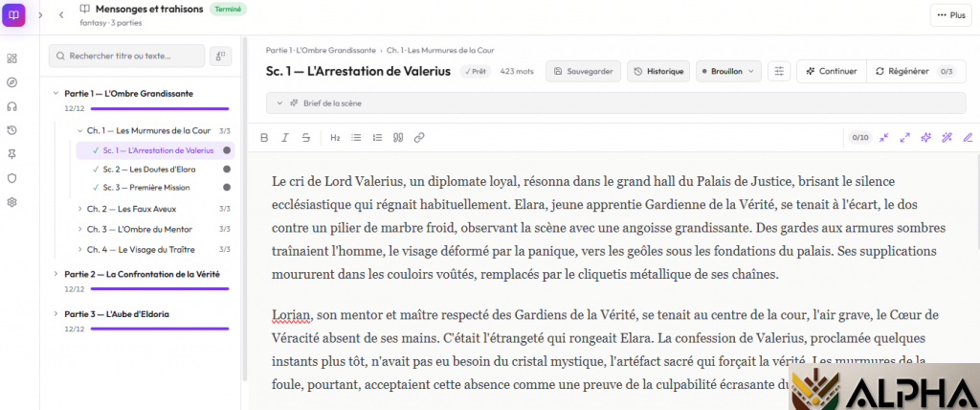Viewport: 980px width, 410px height.
Task: Open the pin icon in the sidebar
Action: pyautogui.click(x=11, y=154)
